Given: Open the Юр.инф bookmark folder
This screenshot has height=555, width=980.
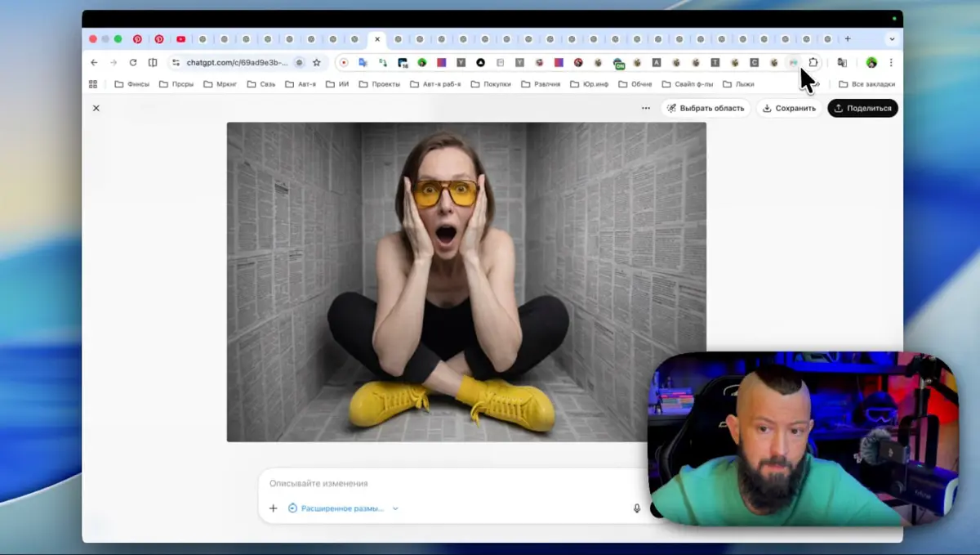Looking at the screenshot, I should 590,84.
